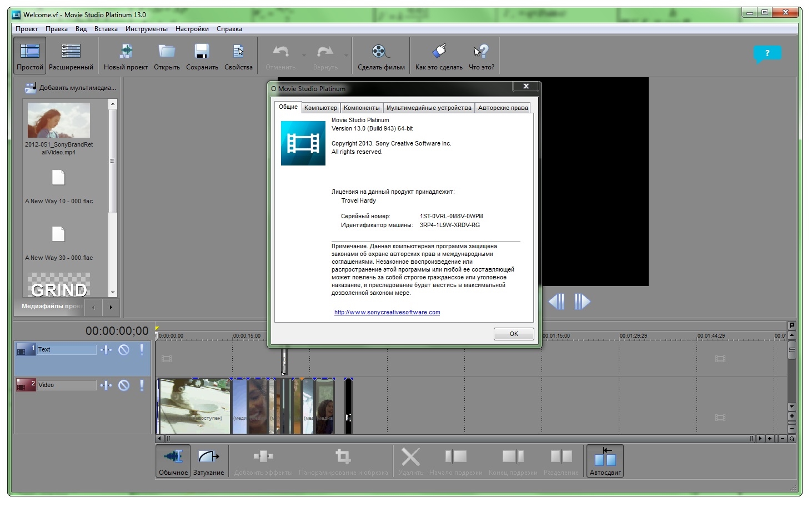Click timeline zoom magnifier icon
The height and width of the screenshot is (507, 812).
(x=792, y=439)
